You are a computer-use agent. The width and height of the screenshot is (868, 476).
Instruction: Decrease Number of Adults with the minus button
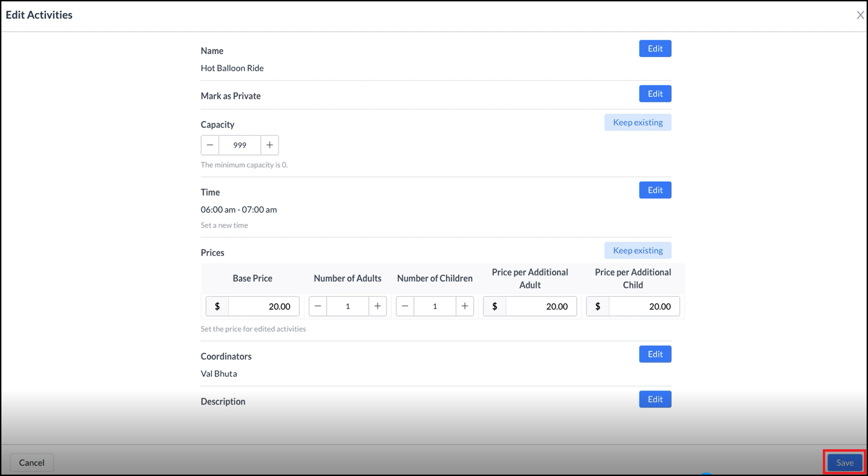click(x=318, y=306)
